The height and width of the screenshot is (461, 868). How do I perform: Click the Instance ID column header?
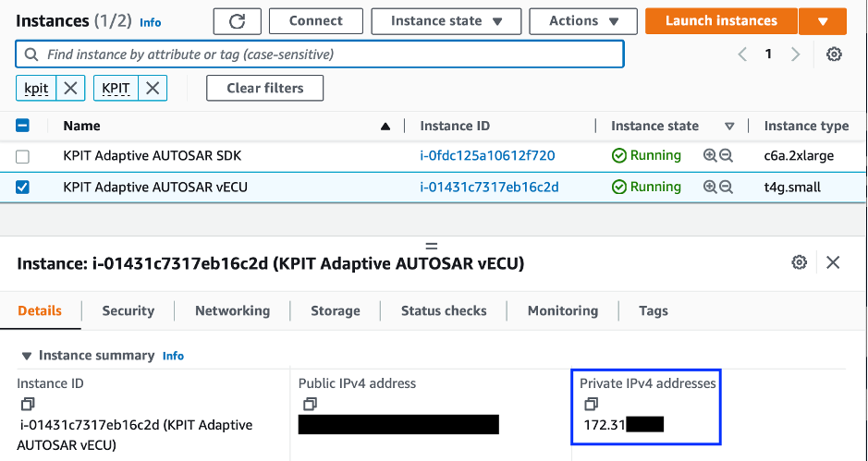tap(455, 126)
